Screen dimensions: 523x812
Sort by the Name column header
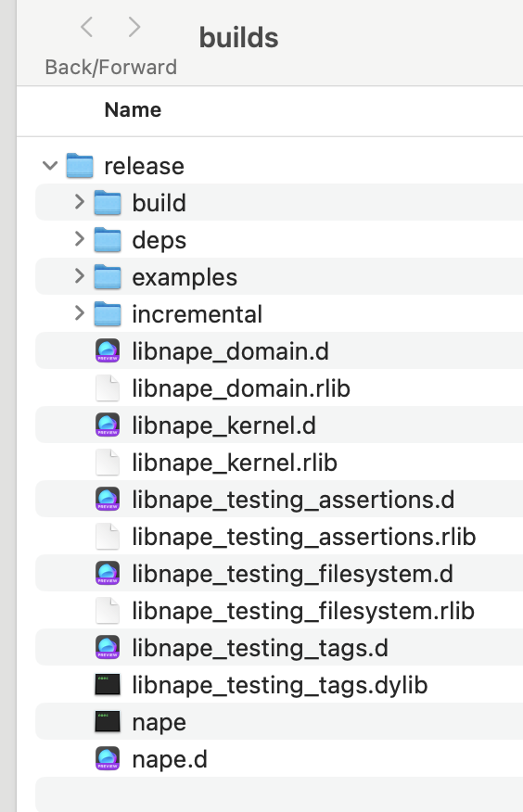click(134, 109)
